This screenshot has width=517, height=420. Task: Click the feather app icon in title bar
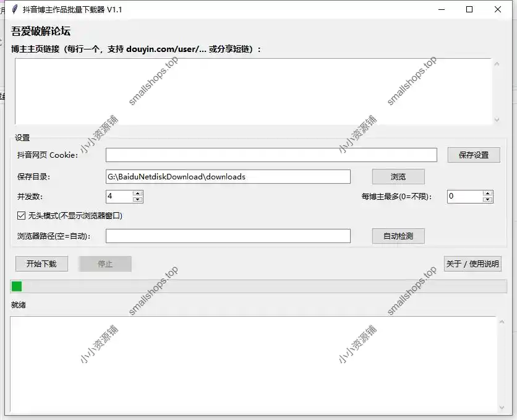pyautogui.click(x=14, y=9)
